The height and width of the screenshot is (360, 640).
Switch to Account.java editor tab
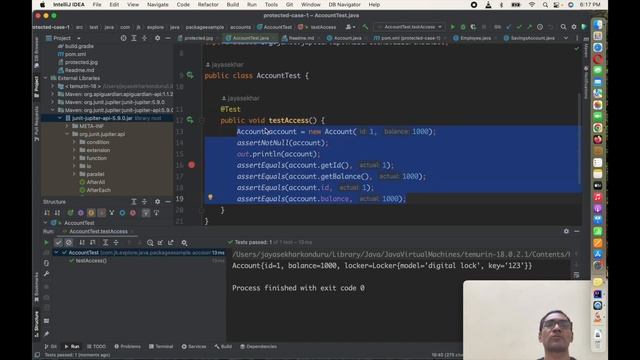tap(344, 38)
